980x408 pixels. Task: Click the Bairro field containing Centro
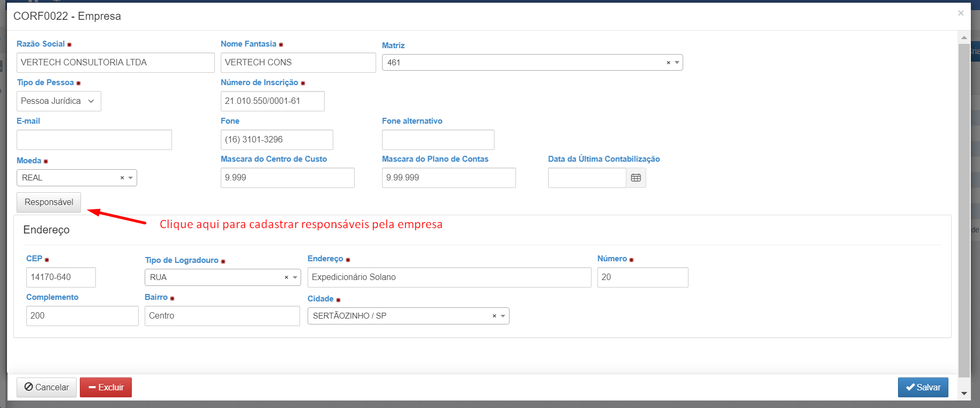[x=222, y=316]
